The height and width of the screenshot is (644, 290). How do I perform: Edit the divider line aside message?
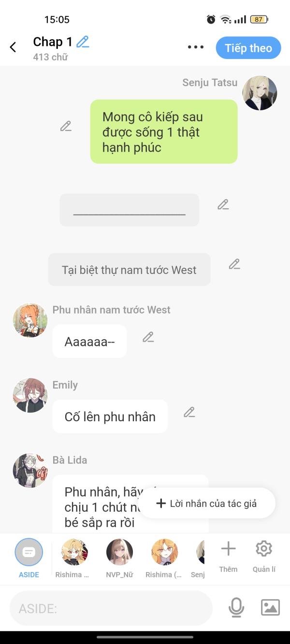click(223, 204)
